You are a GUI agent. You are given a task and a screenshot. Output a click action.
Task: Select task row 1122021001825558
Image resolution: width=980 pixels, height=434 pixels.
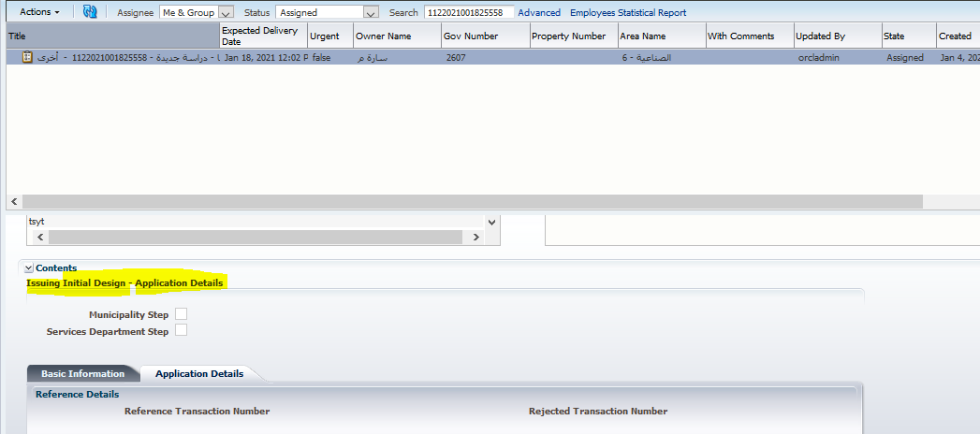(x=493, y=57)
